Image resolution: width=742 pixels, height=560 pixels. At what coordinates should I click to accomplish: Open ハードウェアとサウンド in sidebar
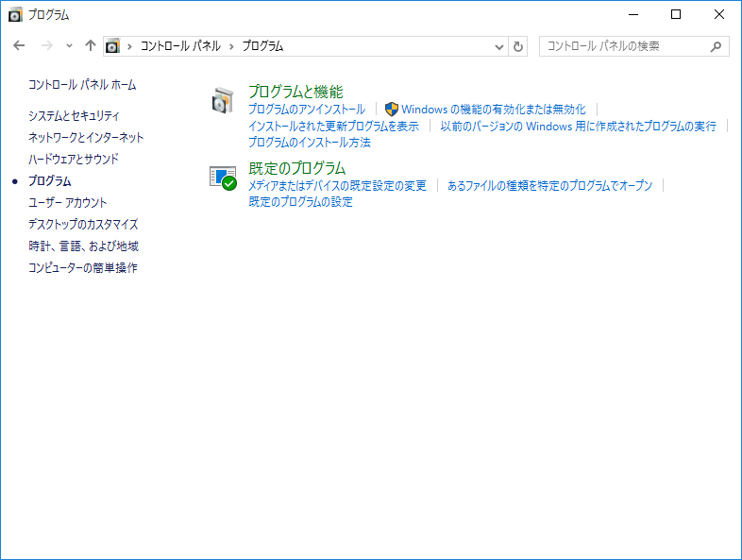74,159
